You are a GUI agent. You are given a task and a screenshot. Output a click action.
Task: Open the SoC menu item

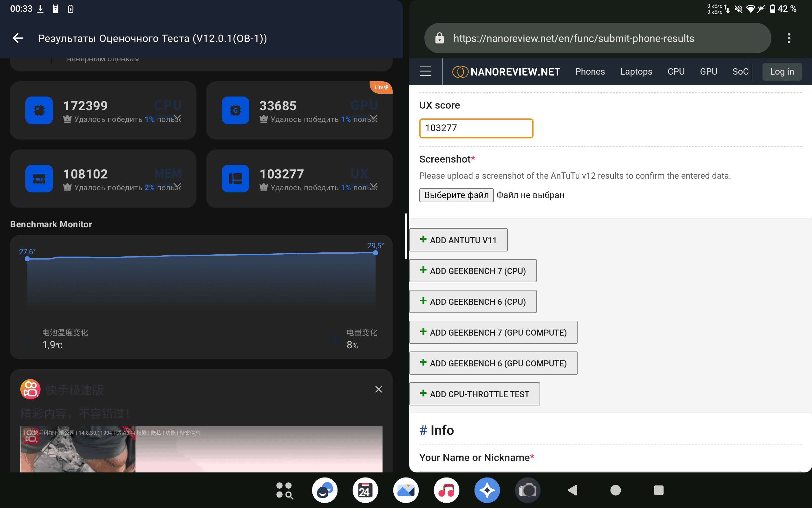tap(740, 71)
